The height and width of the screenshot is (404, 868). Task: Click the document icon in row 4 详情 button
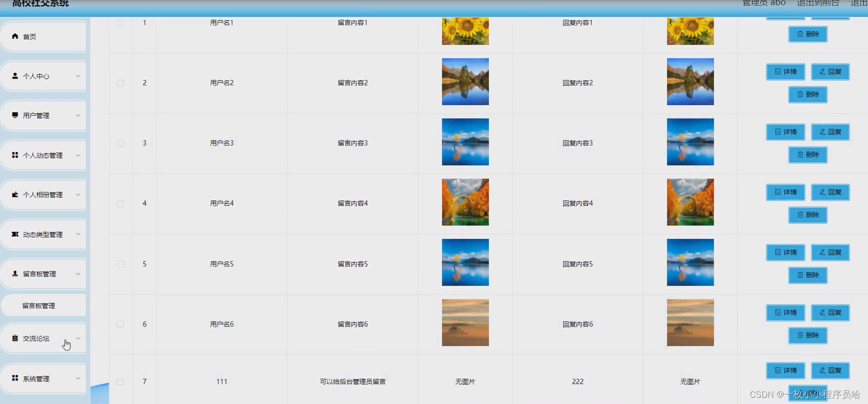pyautogui.click(x=778, y=192)
